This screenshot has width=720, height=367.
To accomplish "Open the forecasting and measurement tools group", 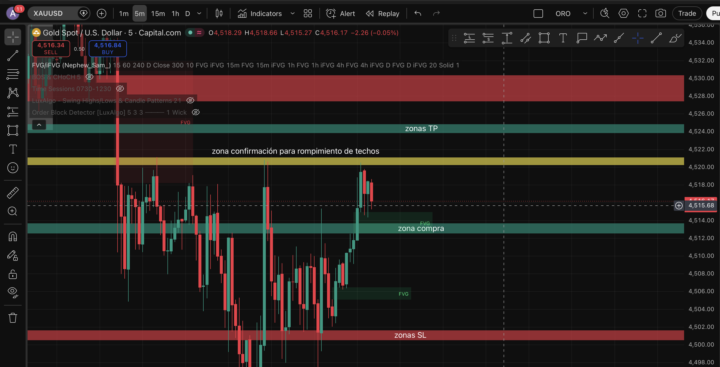I will [x=13, y=112].
